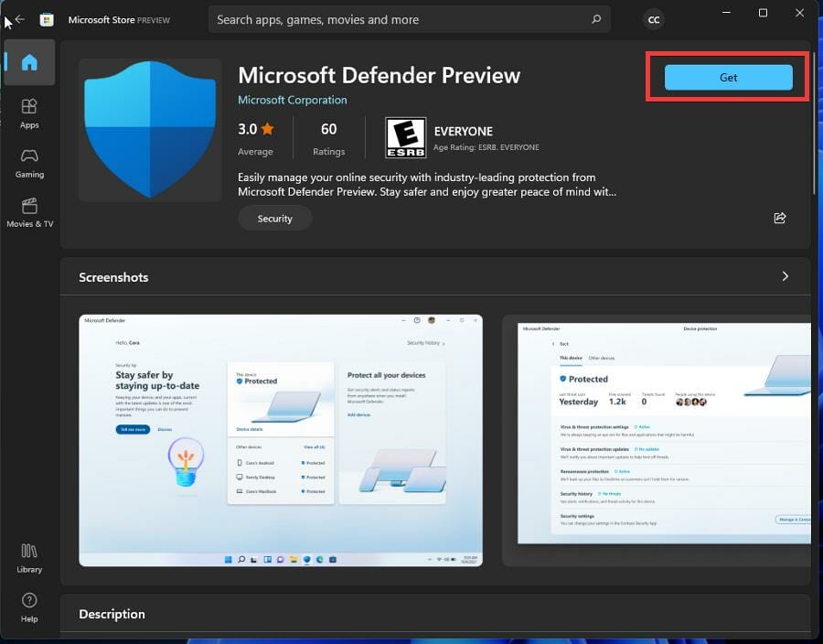Image resolution: width=823 pixels, height=644 pixels.
Task: Click the Screenshots section heading
Action: [113, 277]
